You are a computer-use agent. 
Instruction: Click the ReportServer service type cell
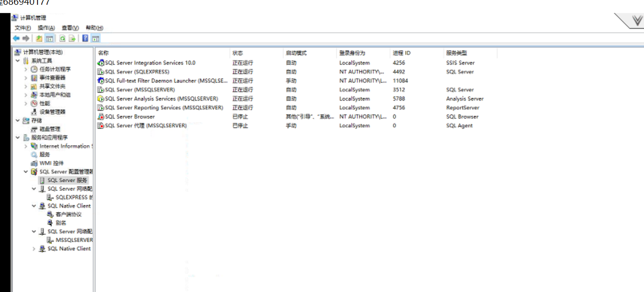click(x=463, y=108)
